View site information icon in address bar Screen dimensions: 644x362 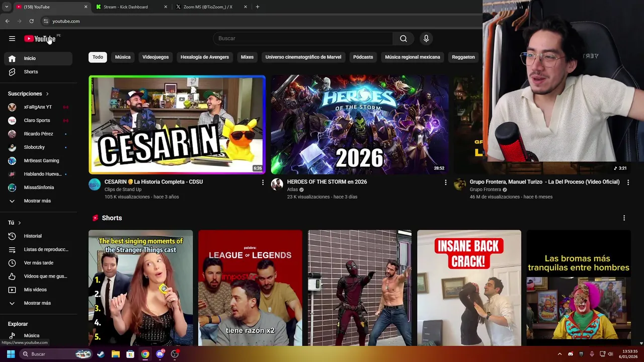[46, 21]
